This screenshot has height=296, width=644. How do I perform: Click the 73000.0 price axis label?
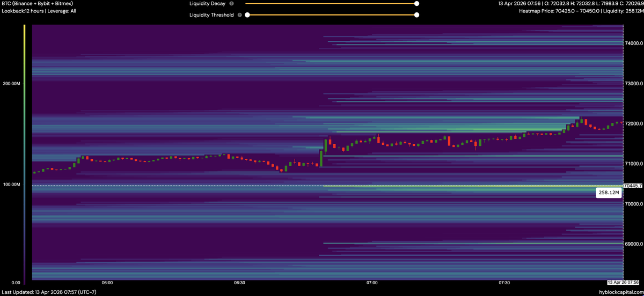(633, 84)
